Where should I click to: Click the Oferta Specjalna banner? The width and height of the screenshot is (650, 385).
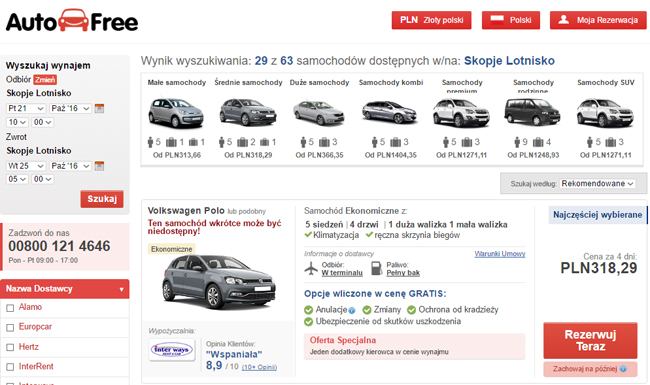coord(415,346)
